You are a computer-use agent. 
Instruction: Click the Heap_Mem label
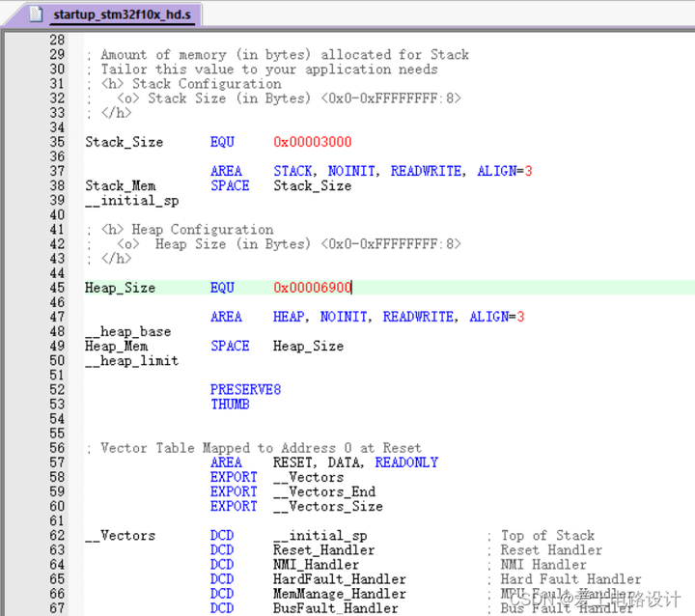click(x=116, y=346)
